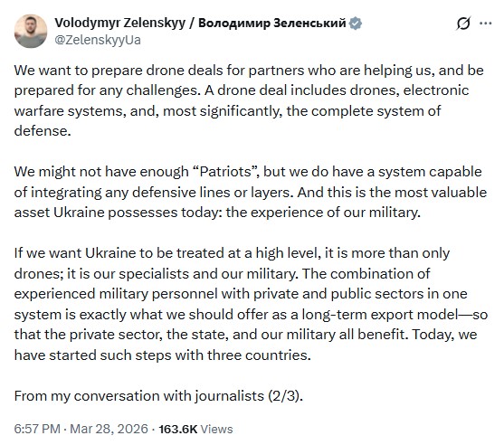504x445 pixels.
Task: Click the line 'From my conversation with journalists'
Action: (x=158, y=396)
